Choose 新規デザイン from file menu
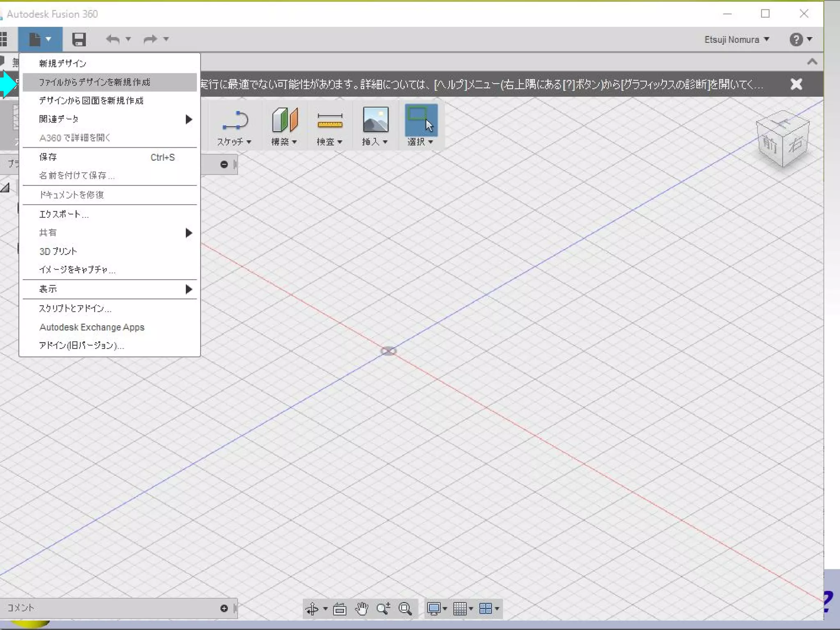Image resolution: width=840 pixels, height=630 pixels. (x=63, y=64)
